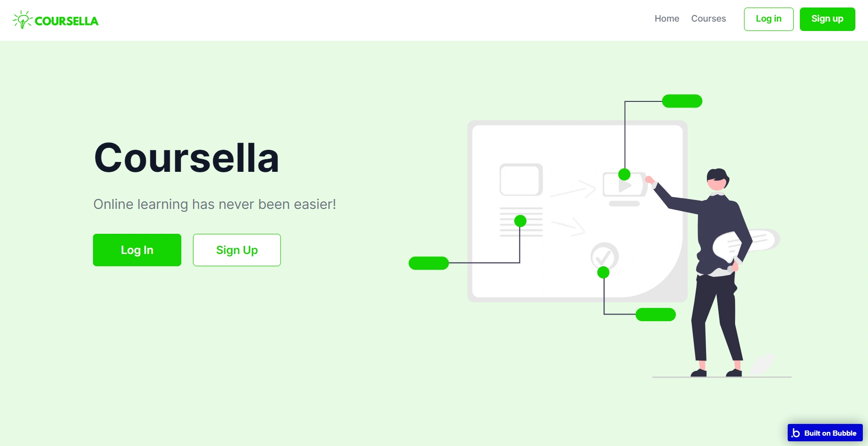Click the green pill label above whiteboard
Screen dimensions: 868x446
682,101
